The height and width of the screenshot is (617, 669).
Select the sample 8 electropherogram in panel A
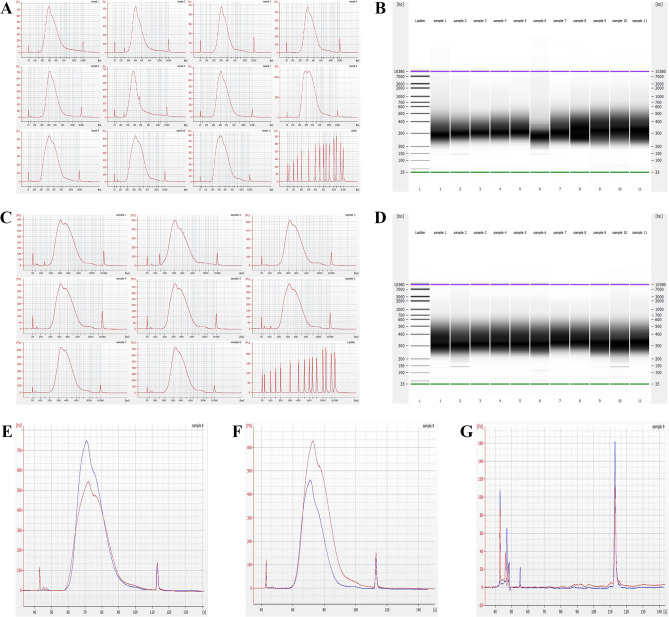coord(318,94)
